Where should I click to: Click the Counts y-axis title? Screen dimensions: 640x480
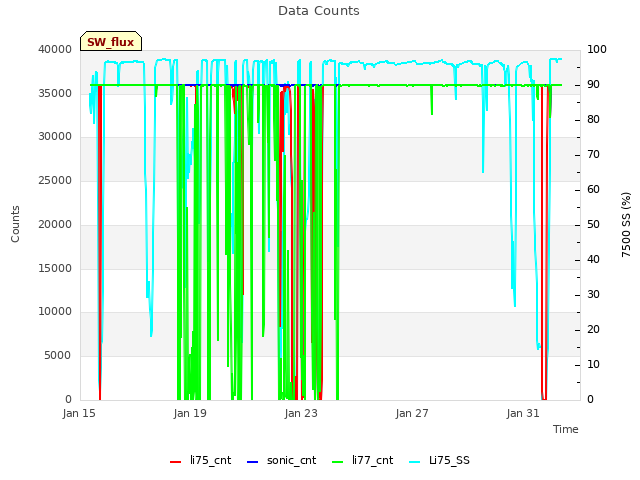click(x=15, y=224)
